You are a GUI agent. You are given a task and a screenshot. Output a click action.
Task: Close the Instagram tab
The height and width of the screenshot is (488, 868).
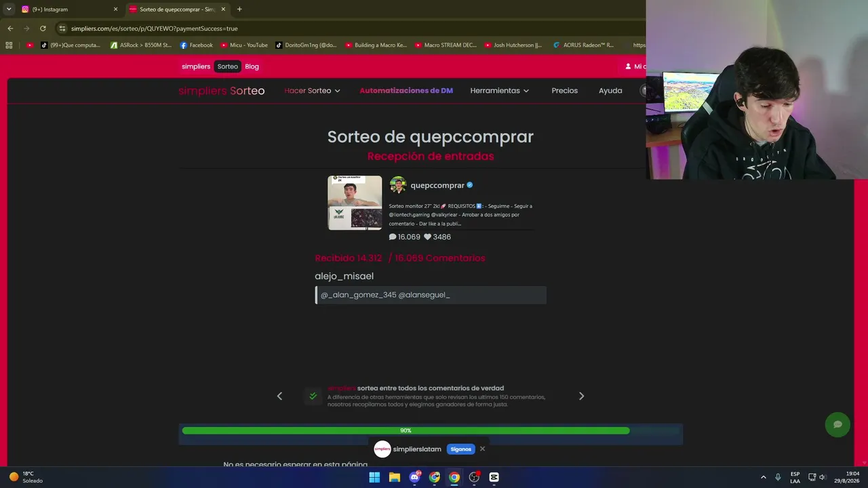pyautogui.click(x=115, y=9)
